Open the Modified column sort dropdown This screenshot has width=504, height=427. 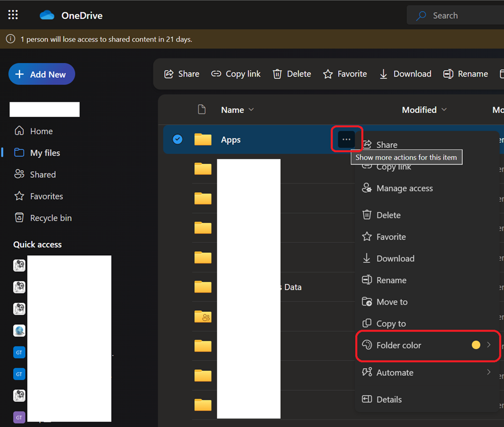(444, 110)
